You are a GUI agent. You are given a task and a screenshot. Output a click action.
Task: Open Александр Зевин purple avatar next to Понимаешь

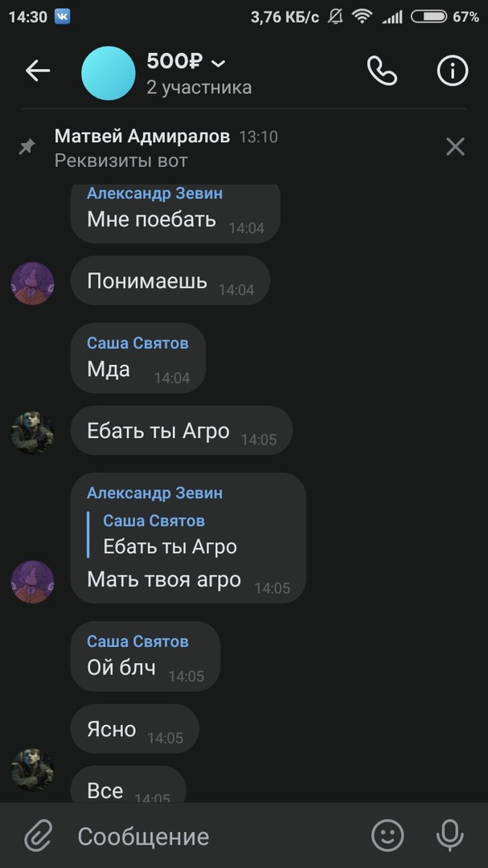tap(33, 284)
